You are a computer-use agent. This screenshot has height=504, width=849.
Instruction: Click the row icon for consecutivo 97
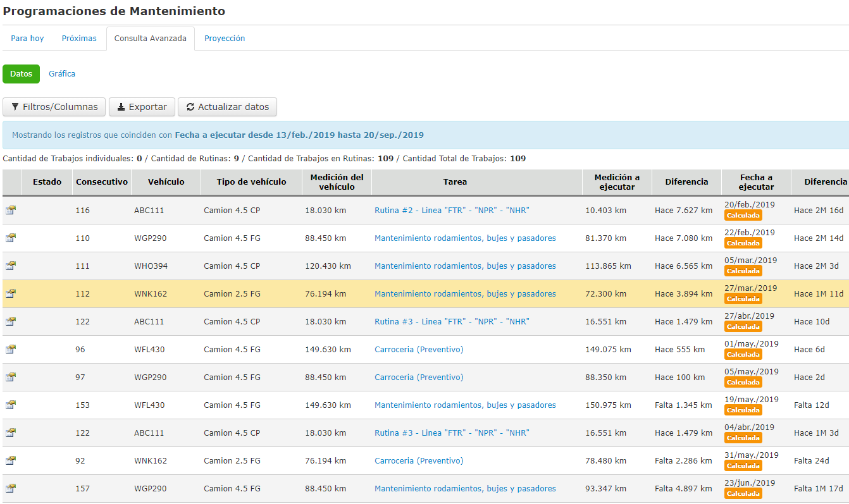point(11,378)
